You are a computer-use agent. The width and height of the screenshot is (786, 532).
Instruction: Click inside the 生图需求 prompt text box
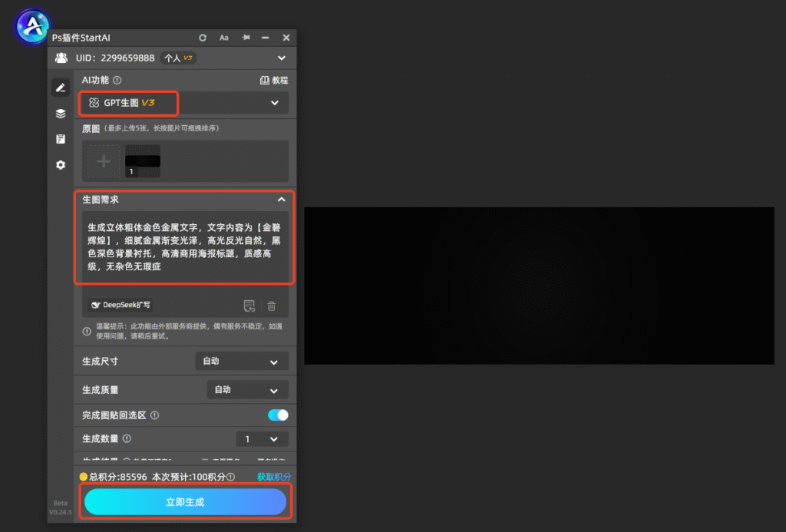(185, 246)
